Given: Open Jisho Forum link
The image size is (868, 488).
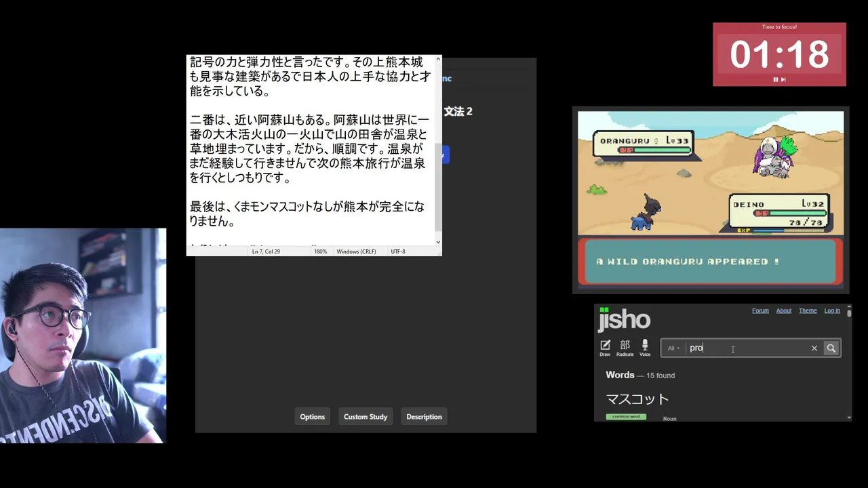Looking at the screenshot, I should click(x=760, y=310).
